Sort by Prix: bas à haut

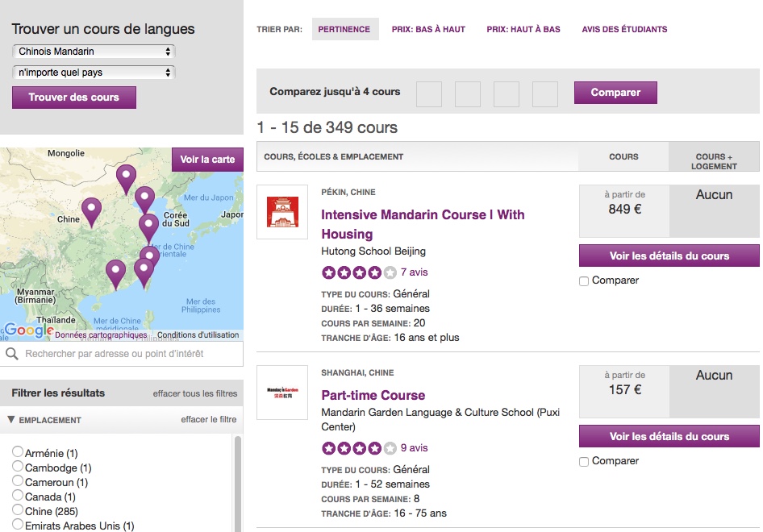(x=428, y=29)
